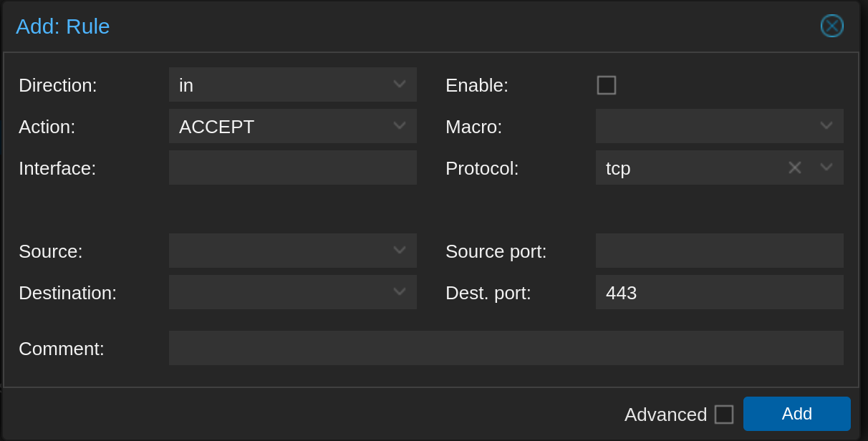Viewport: 868px width, 441px height.
Task: Click the Advanced label text
Action: coord(665,415)
